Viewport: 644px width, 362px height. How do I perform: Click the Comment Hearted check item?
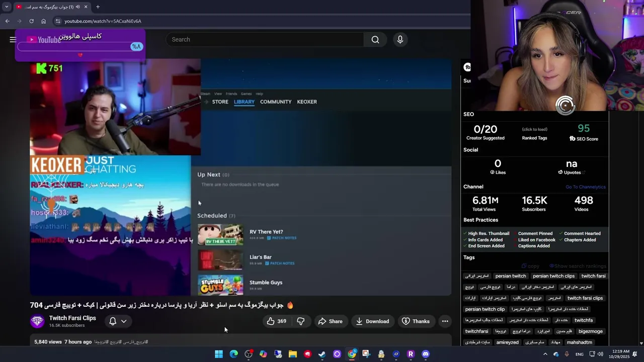coord(579,234)
